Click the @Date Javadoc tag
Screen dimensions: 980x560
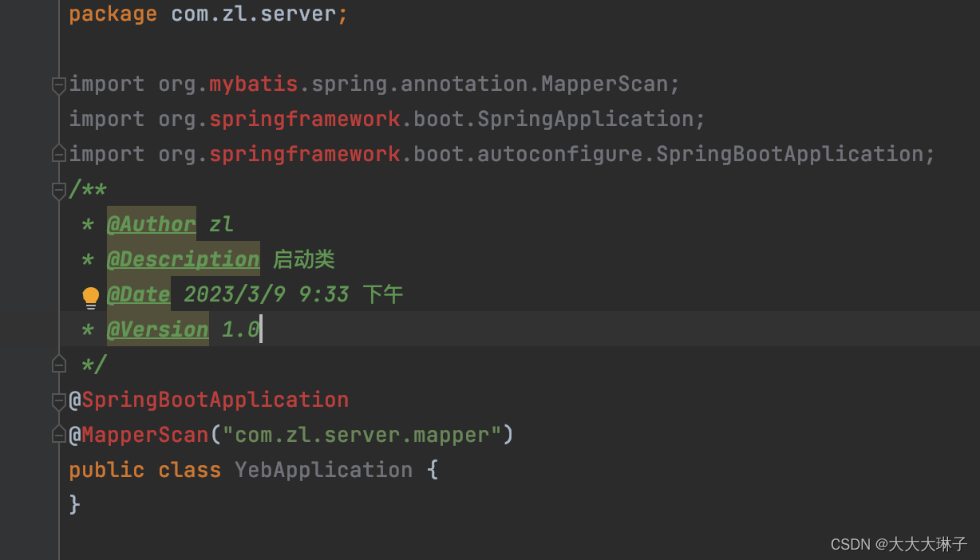(x=138, y=294)
